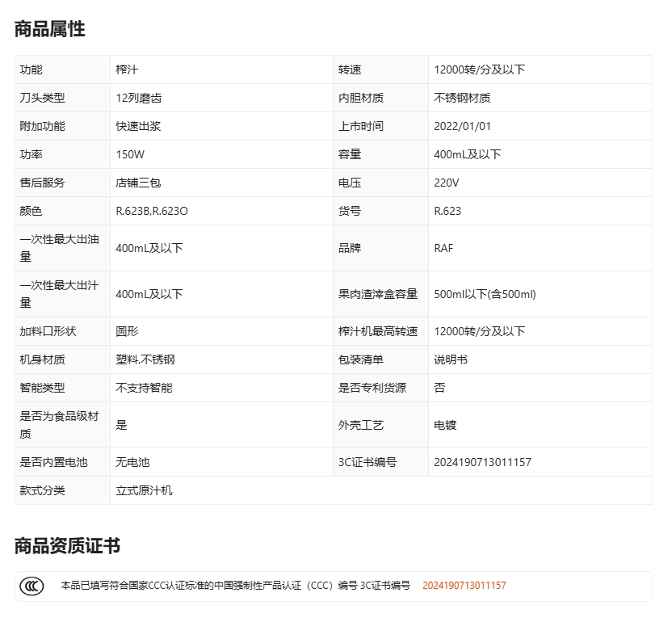Select the 售后服务 value 店铺三包
The image size is (672, 622).
(x=138, y=183)
